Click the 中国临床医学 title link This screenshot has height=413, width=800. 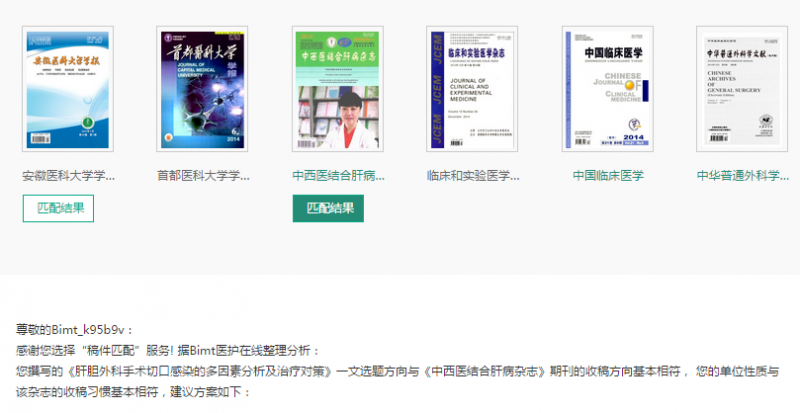click(608, 176)
